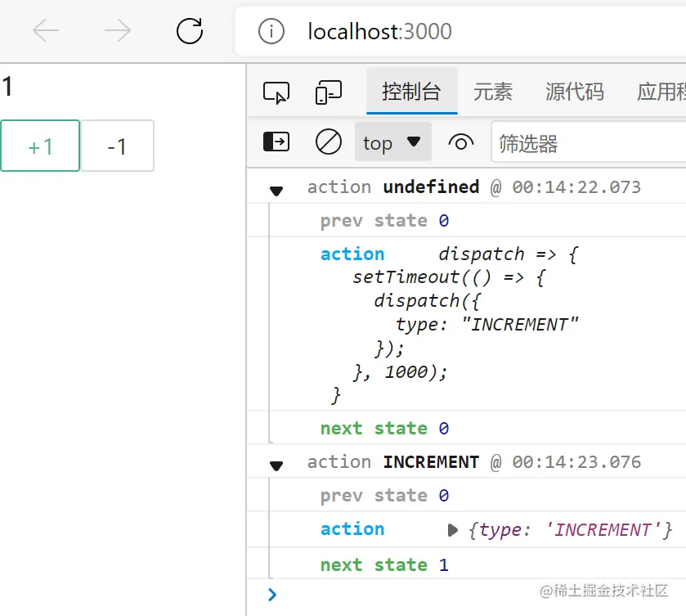This screenshot has width=686, height=616.
Task: Click the +1 button
Action: [40, 146]
